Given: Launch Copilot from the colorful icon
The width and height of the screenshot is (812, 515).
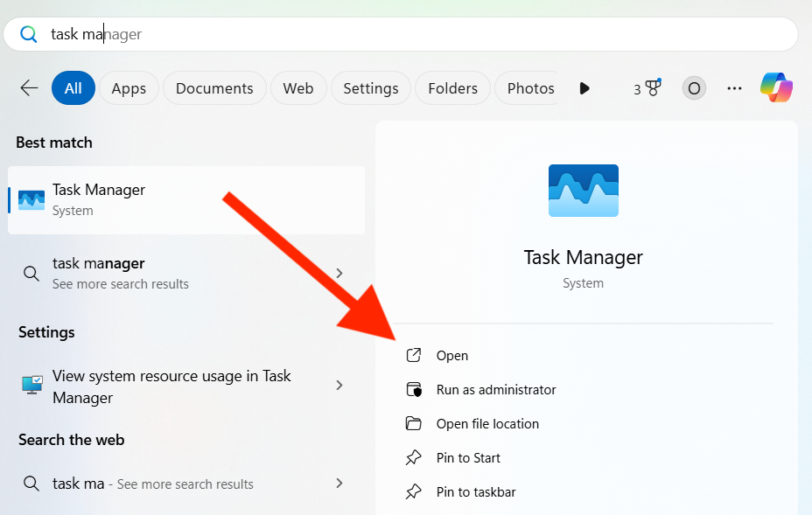Looking at the screenshot, I should (776, 87).
